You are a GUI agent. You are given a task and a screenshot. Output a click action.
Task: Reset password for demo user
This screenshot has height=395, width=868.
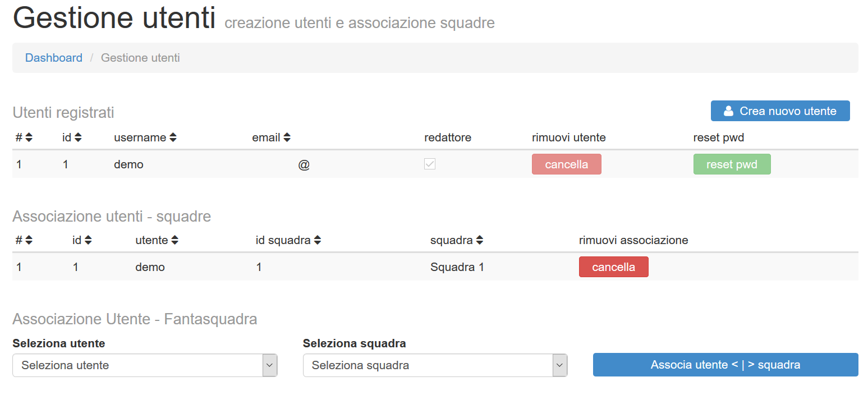tap(732, 164)
